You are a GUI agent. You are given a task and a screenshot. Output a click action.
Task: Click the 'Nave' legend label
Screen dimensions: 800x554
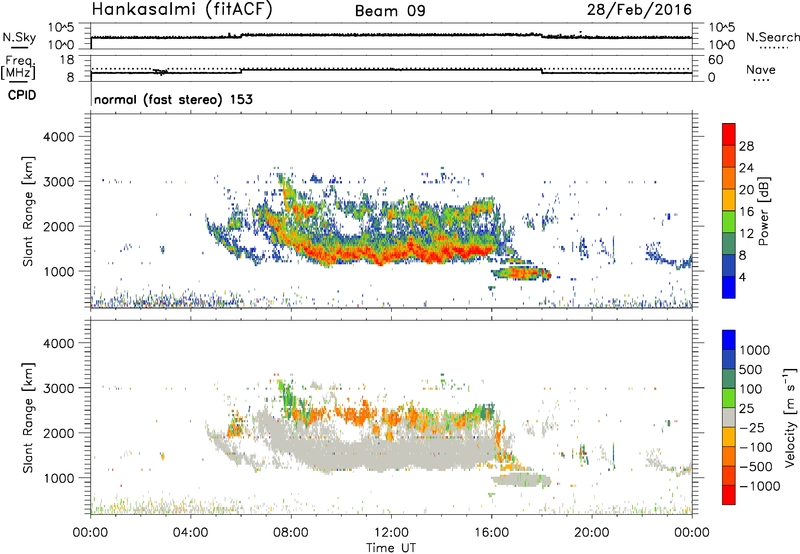pos(761,69)
